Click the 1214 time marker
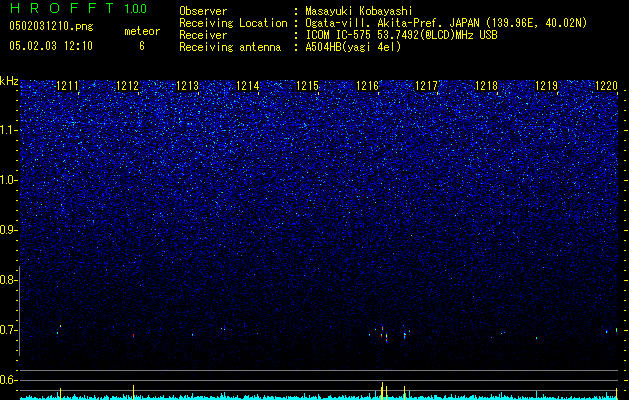Viewport: 629px width, 400px height. pyautogui.click(x=248, y=86)
